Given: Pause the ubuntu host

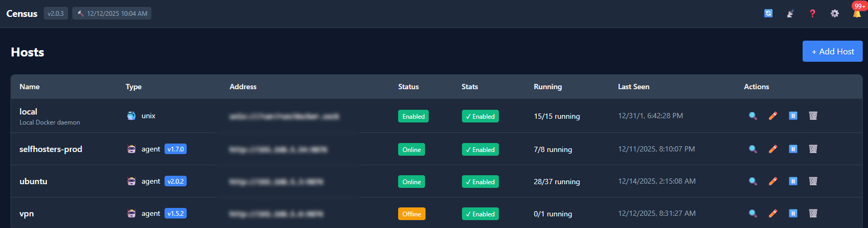Looking at the screenshot, I should [x=793, y=181].
